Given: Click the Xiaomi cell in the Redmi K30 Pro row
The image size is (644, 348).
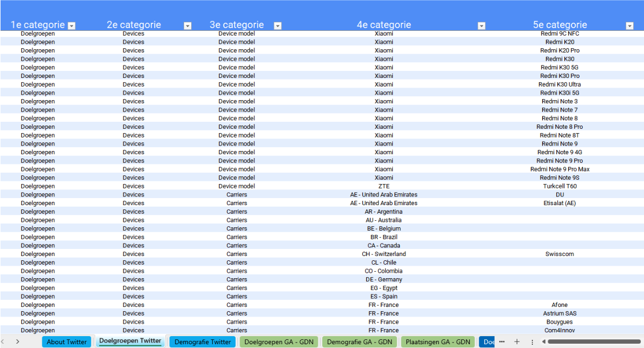Looking at the screenshot, I should point(384,76).
